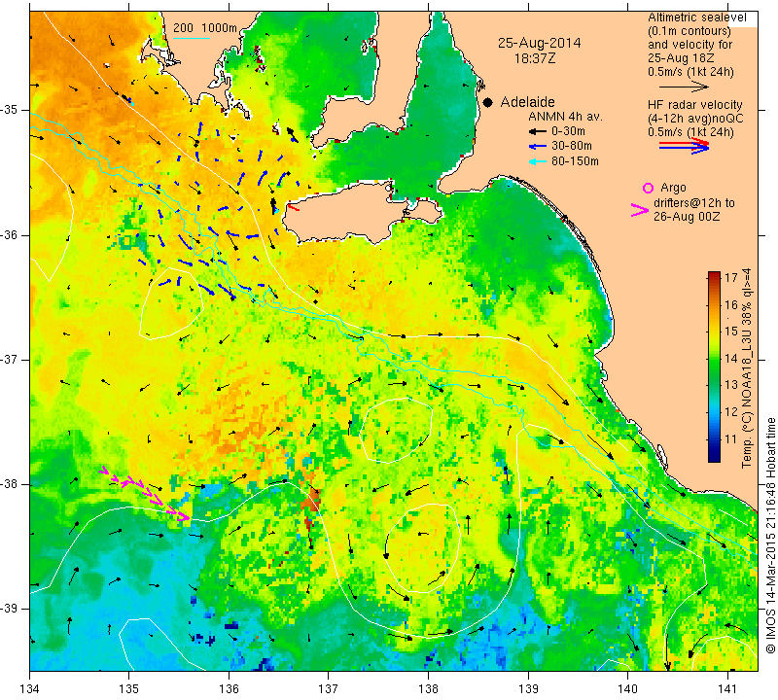The width and height of the screenshot is (778, 700).
Task: Click the longitude axis label 137
Action: (328, 688)
